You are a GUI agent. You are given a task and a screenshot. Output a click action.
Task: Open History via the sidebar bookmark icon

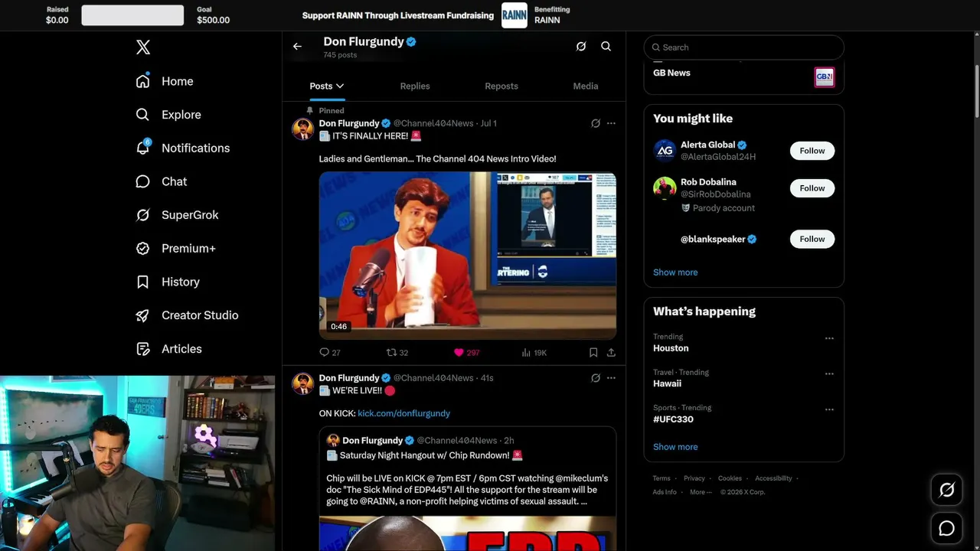pyautogui.click(x=142, y=282)
